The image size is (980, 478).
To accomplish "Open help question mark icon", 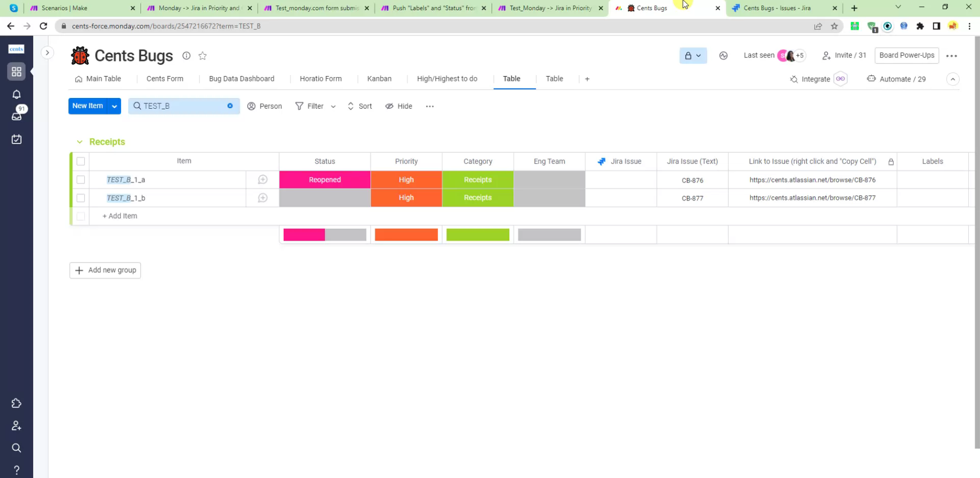I will [17, 470].
